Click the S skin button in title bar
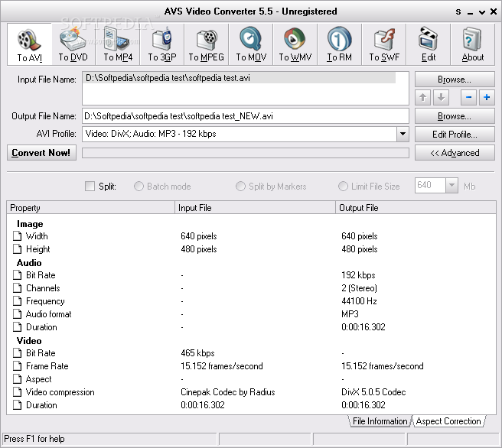This screenshot has height=448, width=502. pos(458,11)
